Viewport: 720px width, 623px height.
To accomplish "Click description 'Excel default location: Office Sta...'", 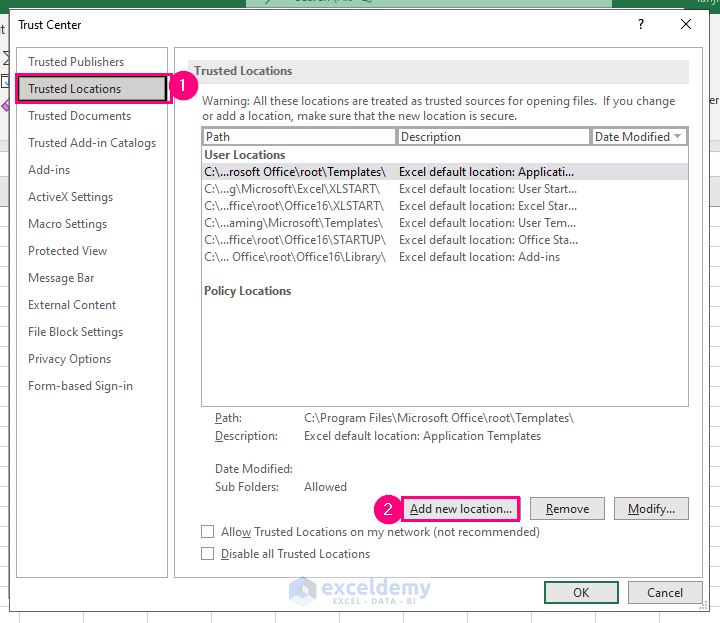I will coord(488,240).
